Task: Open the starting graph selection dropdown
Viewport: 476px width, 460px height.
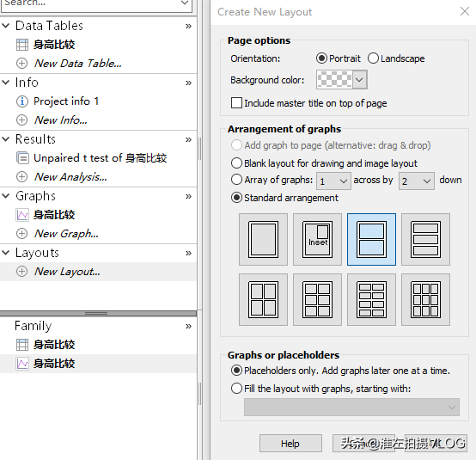Action: tap(351, 408)
